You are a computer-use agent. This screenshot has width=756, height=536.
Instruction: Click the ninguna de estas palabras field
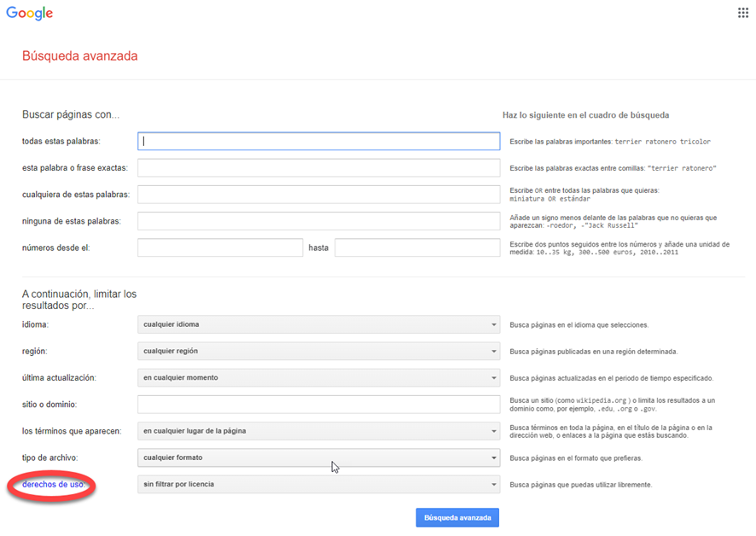click(x=318, y=221)
